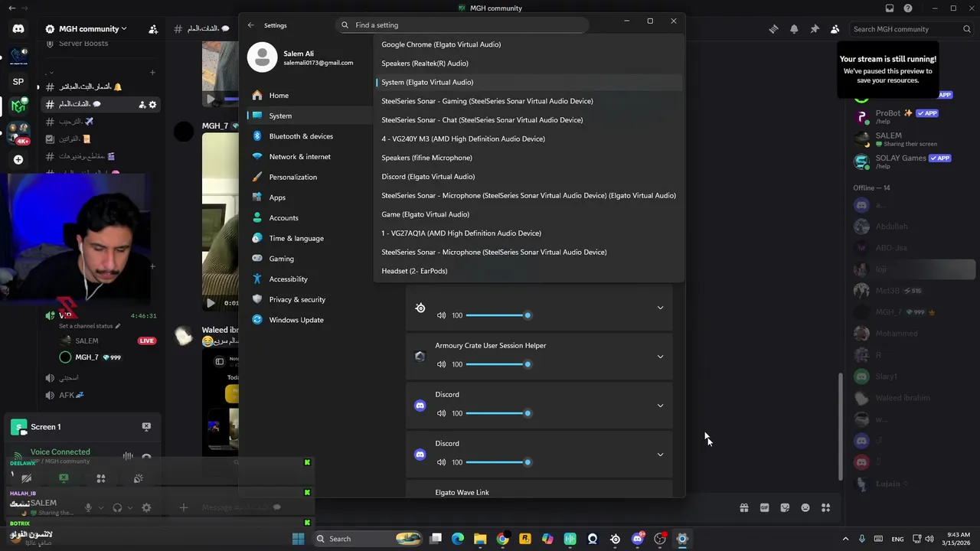Show hidden system tray icons
The height and width of the screenshot is (551, 980).
pos(845,539)
